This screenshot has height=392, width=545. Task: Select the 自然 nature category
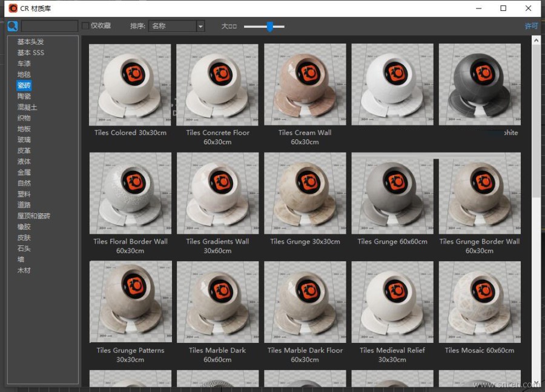tap(24, 183)
